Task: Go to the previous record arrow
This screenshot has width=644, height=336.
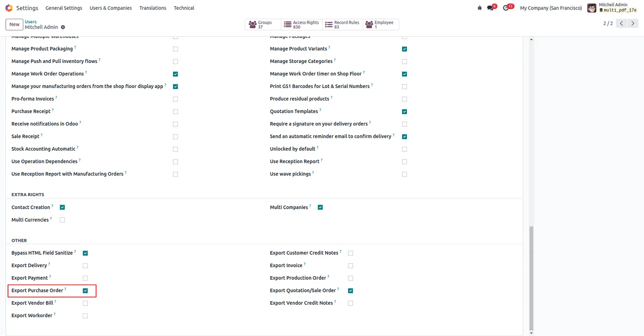Action: pyautogui.click(x=622, y=23)
